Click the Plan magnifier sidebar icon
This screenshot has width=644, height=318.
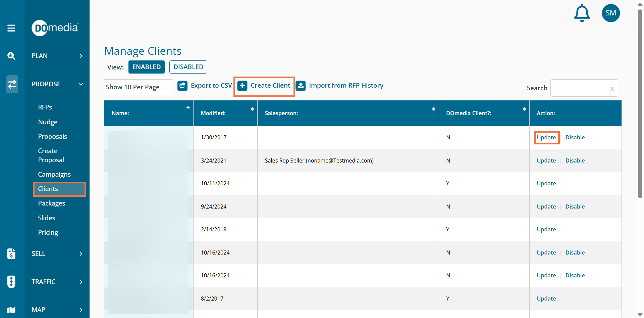pos(11,56)
